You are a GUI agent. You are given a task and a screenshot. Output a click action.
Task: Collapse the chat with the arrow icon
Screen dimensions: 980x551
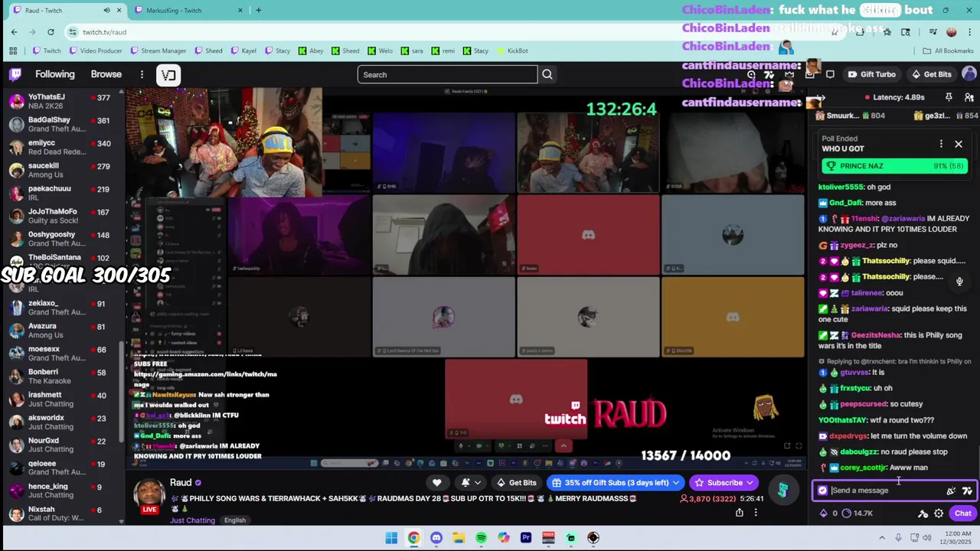click(821, 97)
